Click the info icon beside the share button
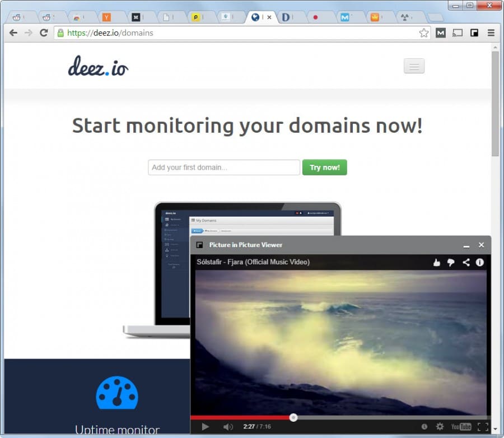This screenshot has width=504, height=438. click(x=480, y=262)
